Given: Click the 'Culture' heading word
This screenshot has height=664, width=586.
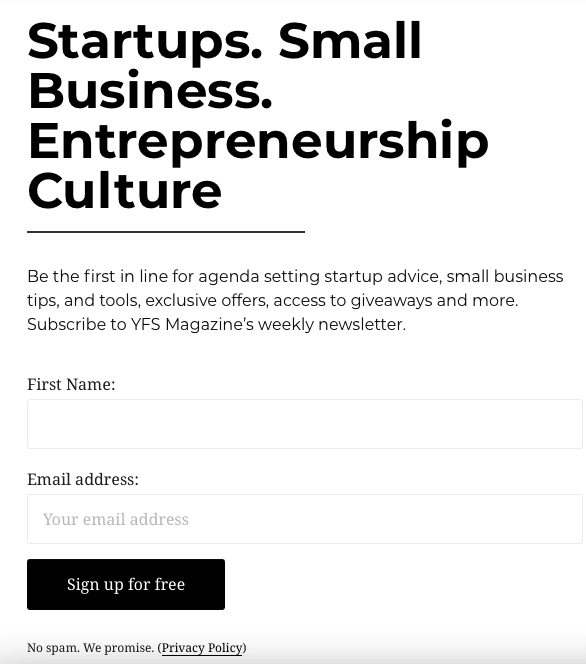Looking at the screenshot, I should 125,191.
